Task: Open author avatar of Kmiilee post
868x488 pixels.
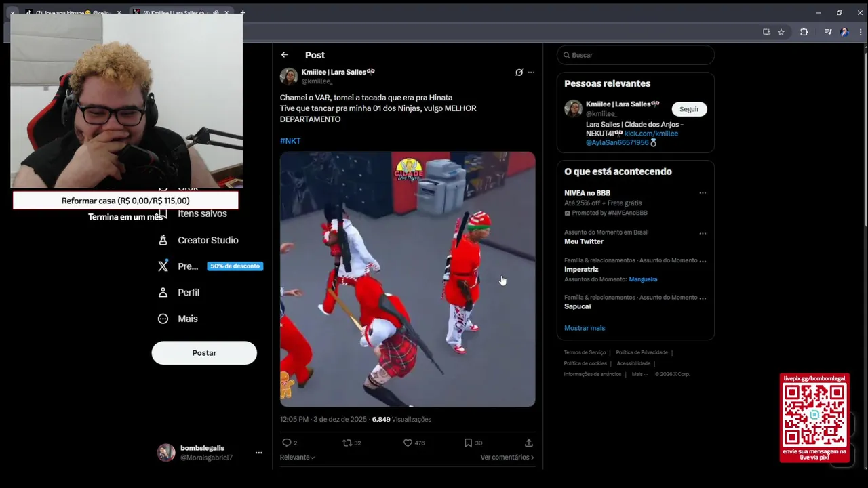Action: point(289,77)
